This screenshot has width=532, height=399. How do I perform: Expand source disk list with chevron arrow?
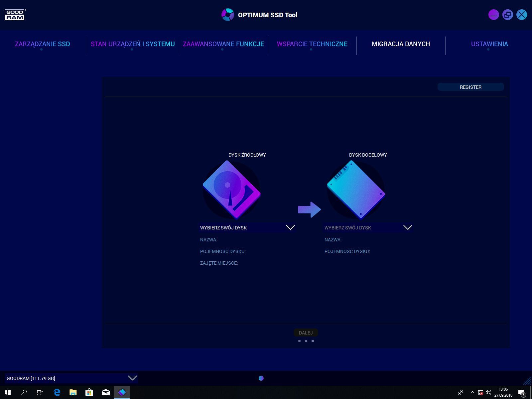(290, 227)
